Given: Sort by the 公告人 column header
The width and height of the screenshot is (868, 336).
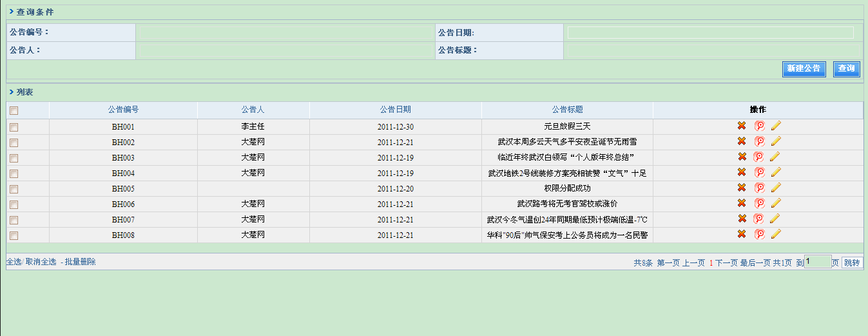Looking at the screenshot, I should coord(253,110).
